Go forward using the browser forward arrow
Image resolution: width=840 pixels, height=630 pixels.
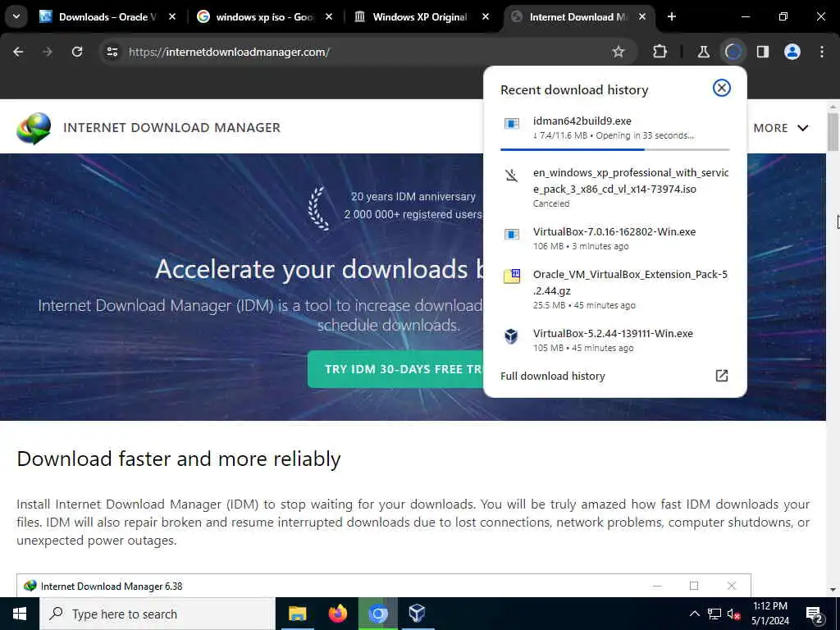48,52
